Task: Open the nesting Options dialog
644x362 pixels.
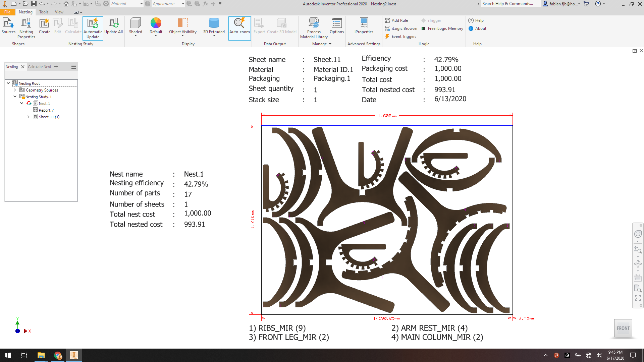Action: (x=337, y=26)
